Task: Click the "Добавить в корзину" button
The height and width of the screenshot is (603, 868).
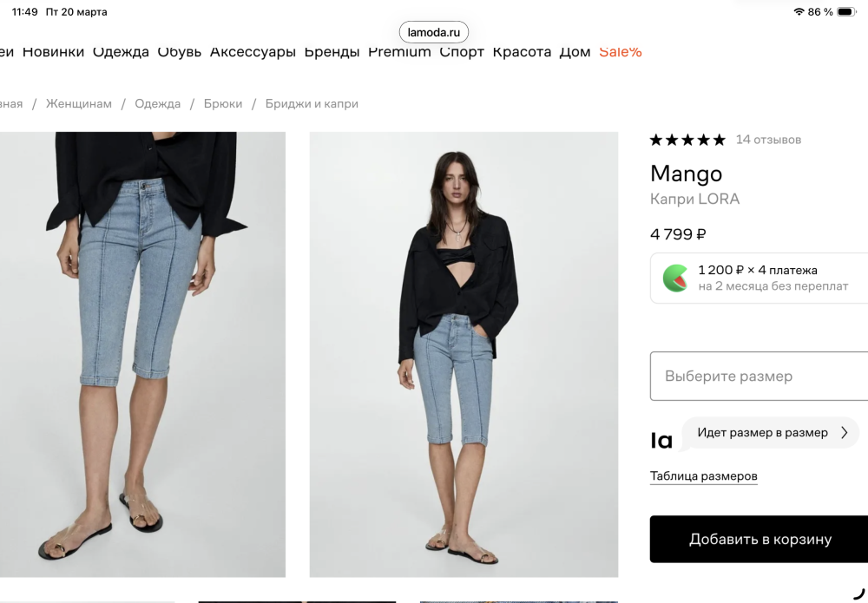Action: [x=759, y=539]
